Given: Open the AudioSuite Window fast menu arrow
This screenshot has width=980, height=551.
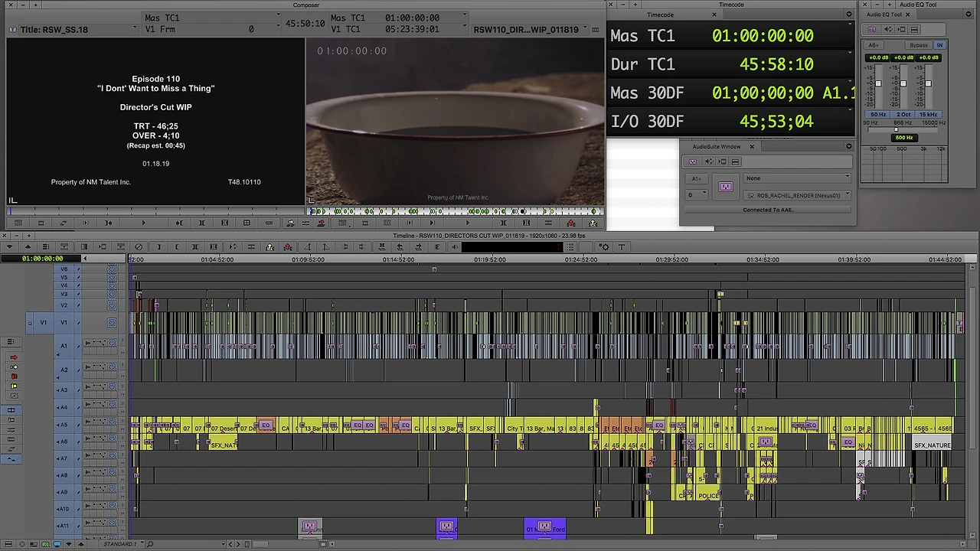Looking at the screenshot, I should coord(848,146).
